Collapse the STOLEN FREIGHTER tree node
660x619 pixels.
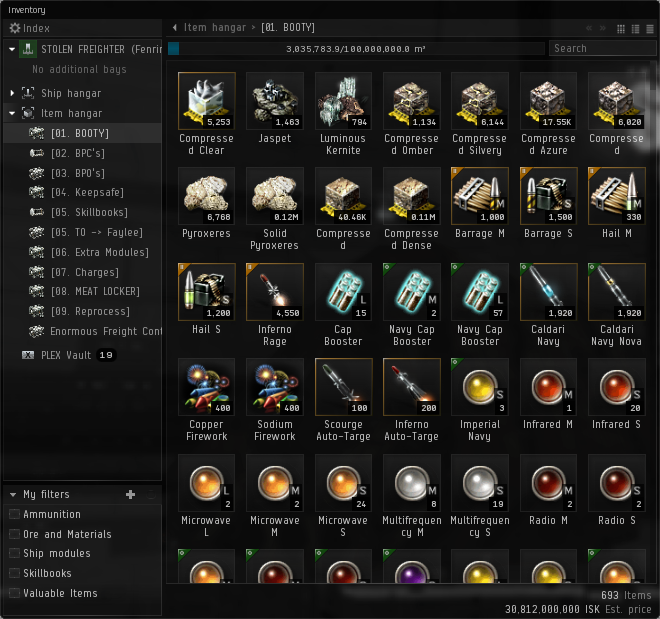[x=12, y=50]
